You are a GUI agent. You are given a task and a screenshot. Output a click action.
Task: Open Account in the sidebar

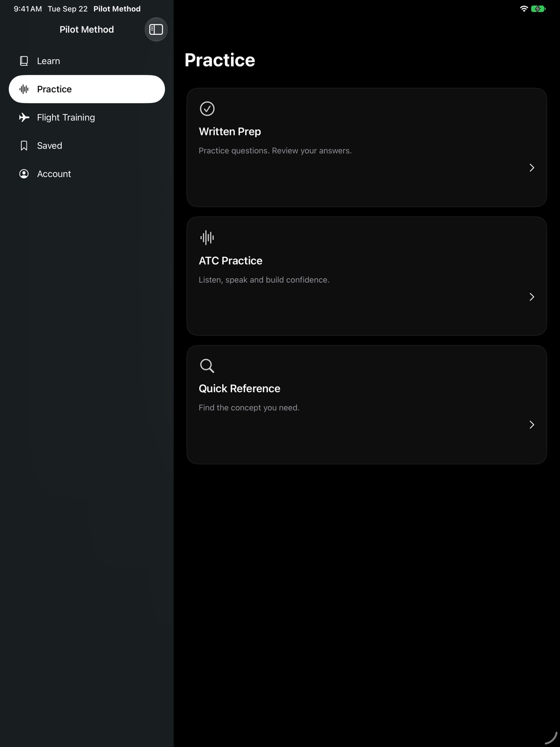[x=87, y=174]
